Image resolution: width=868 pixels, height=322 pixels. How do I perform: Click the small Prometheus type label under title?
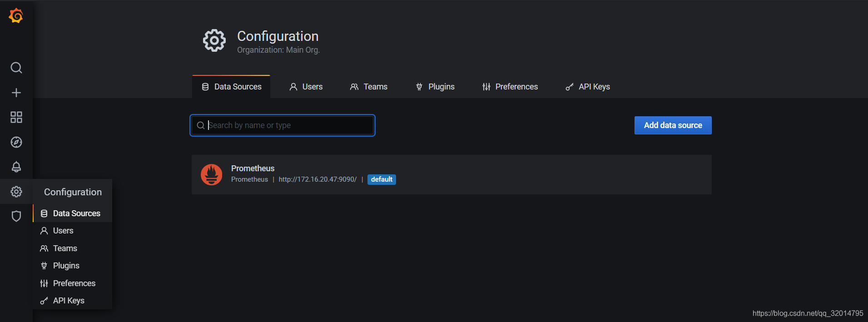[249, 179]
